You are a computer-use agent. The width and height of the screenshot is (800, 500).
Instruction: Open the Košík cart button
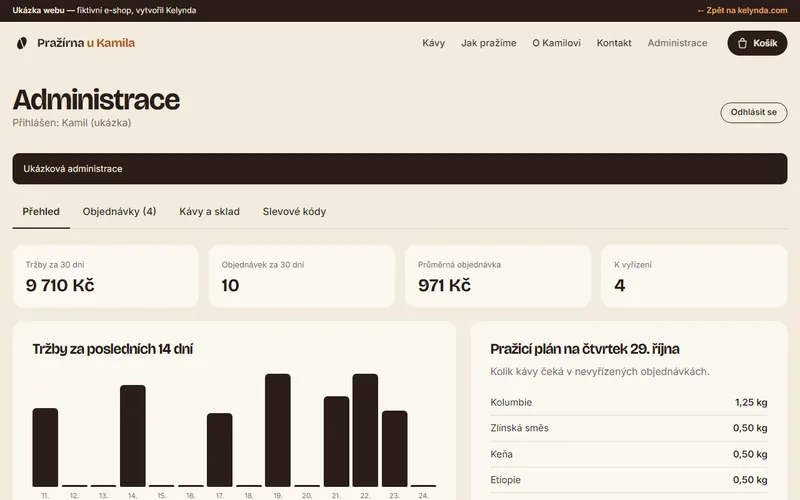click(x=757, y=43)
